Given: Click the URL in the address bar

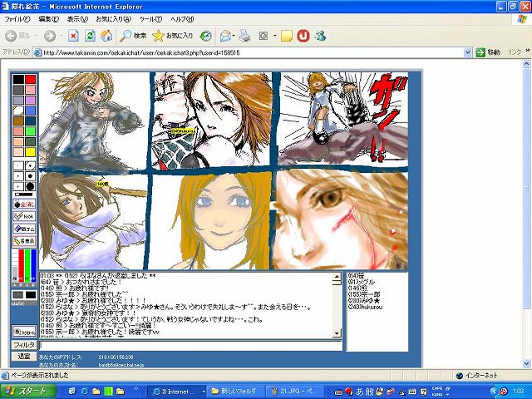Looking at the screenshot, I should (141, 52).
